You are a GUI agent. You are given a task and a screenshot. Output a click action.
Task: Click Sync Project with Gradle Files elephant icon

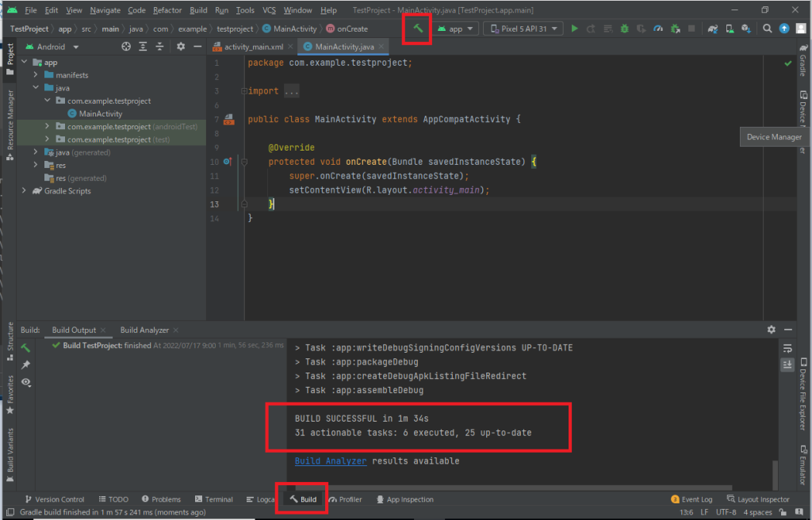(713, 29)
